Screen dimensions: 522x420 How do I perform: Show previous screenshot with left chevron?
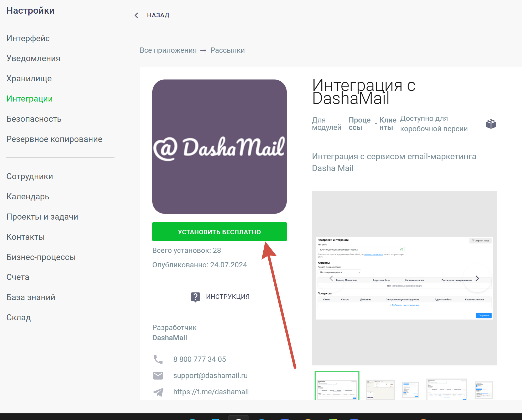[331, 278]
